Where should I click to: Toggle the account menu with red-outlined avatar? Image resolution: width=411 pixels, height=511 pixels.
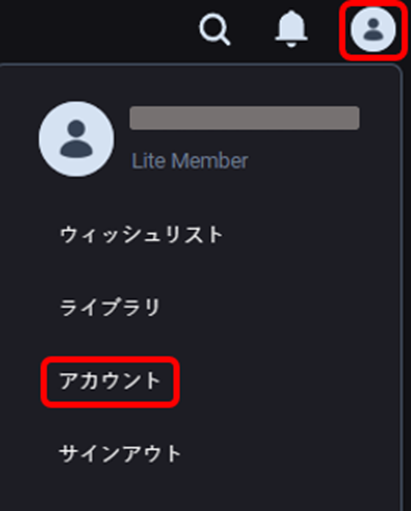click(x=373, y=29)
